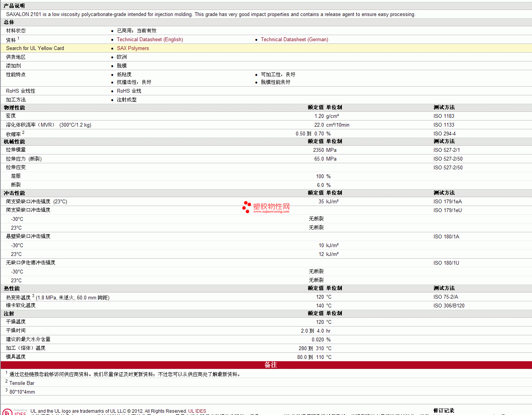This screenshot has height=415, width=532.
Task: Click the Tensile Bar footnote
Action: click(x=22, y=383)
